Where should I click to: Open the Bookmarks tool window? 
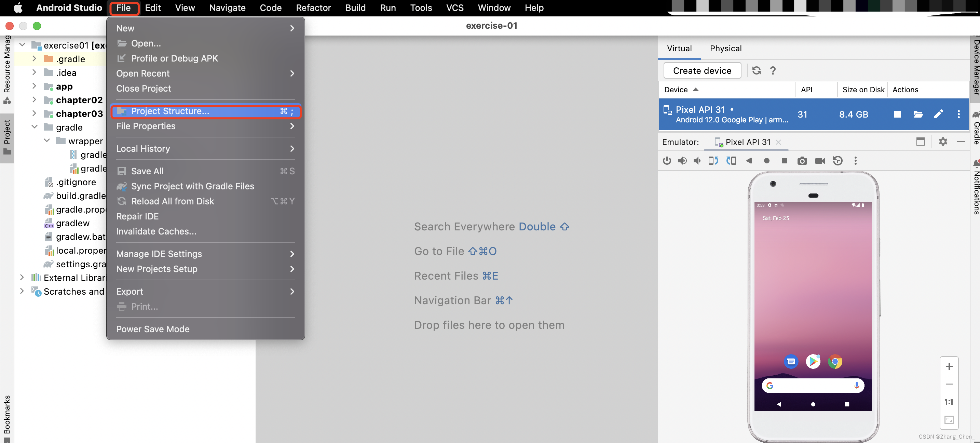coord(7,419)
